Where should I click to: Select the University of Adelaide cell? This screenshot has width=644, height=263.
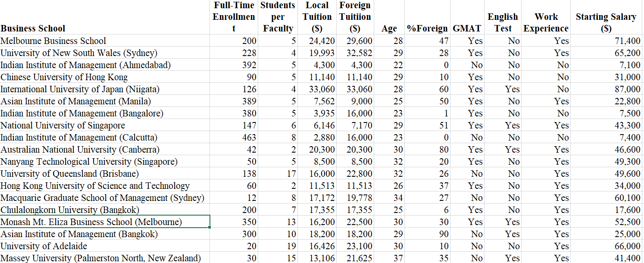click(105, 246)
